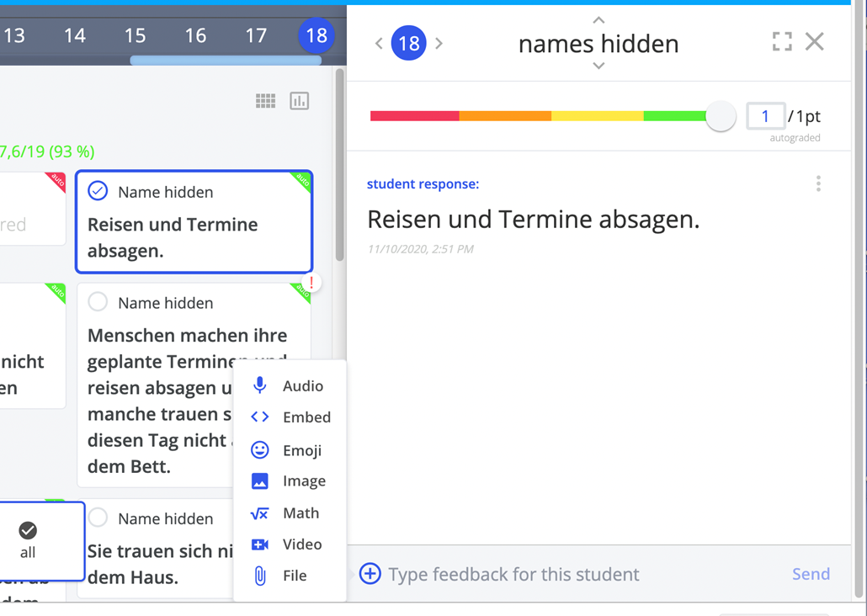This screenshot has width=867, height=616.
Task: Toggle the 'all' select checkmark
Action: pyautogui.click(x=28, y=530)
